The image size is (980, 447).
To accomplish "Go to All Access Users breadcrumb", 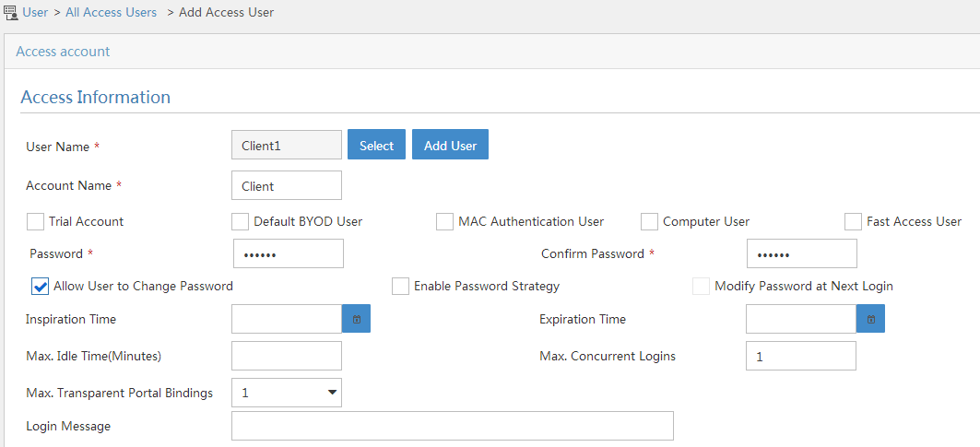I will (112, 12).
